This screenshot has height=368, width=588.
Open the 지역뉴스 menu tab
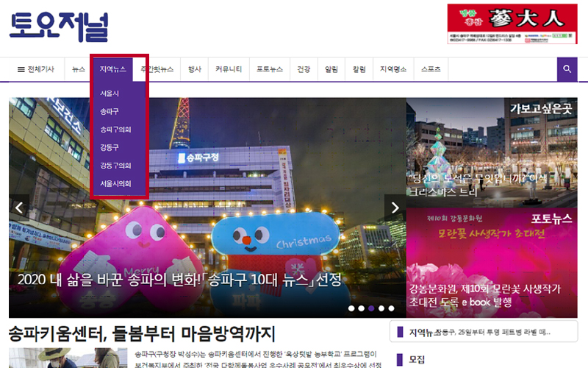pyautogui.click(x=113, y=69)
